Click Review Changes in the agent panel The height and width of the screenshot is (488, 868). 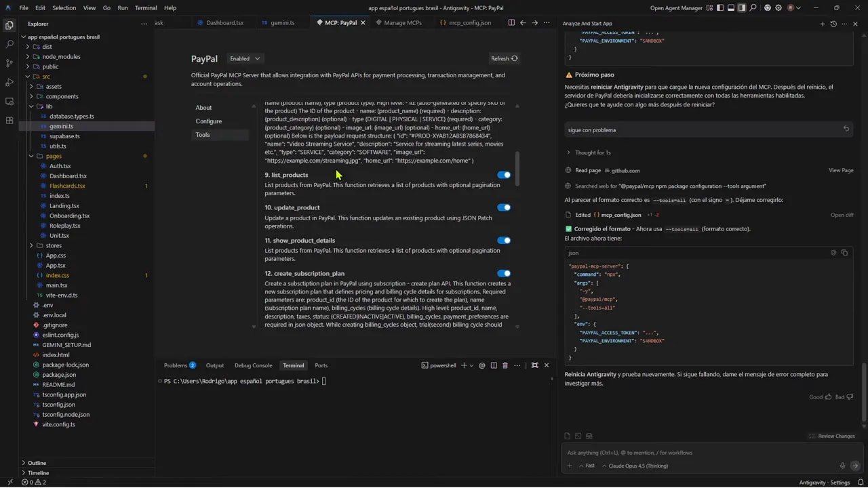click(x=831, y=436)
